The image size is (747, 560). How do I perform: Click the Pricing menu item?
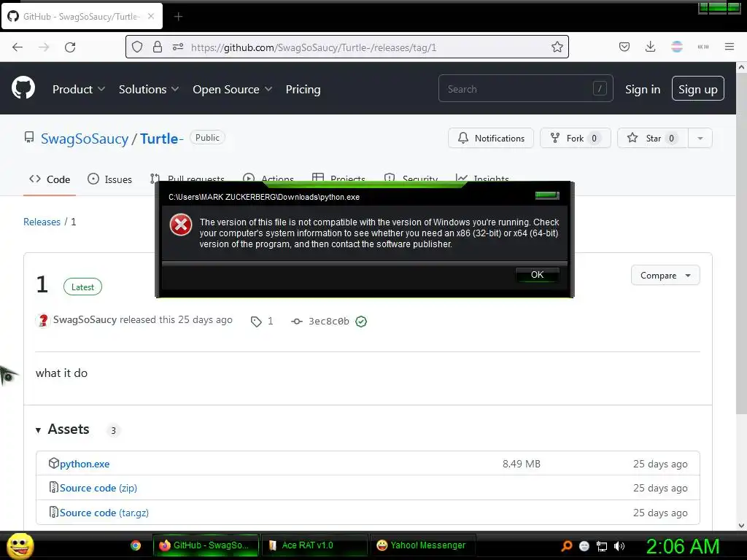point(303,89)
